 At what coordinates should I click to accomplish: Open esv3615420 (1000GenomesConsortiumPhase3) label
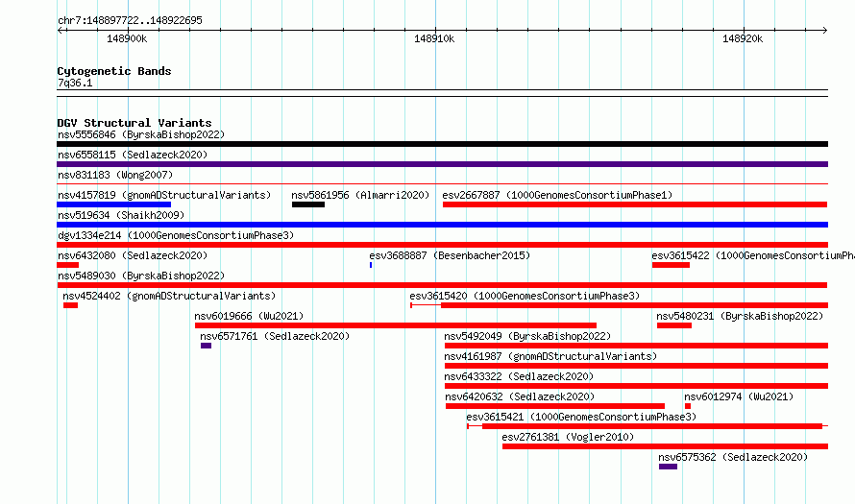click(x=525, y=296)
